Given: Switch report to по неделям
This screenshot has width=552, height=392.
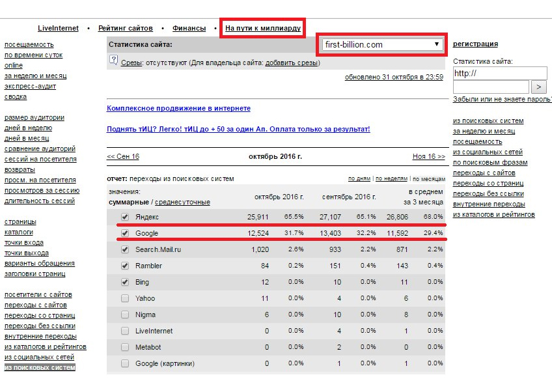Looking at the screenshot, I should point(391,178).
